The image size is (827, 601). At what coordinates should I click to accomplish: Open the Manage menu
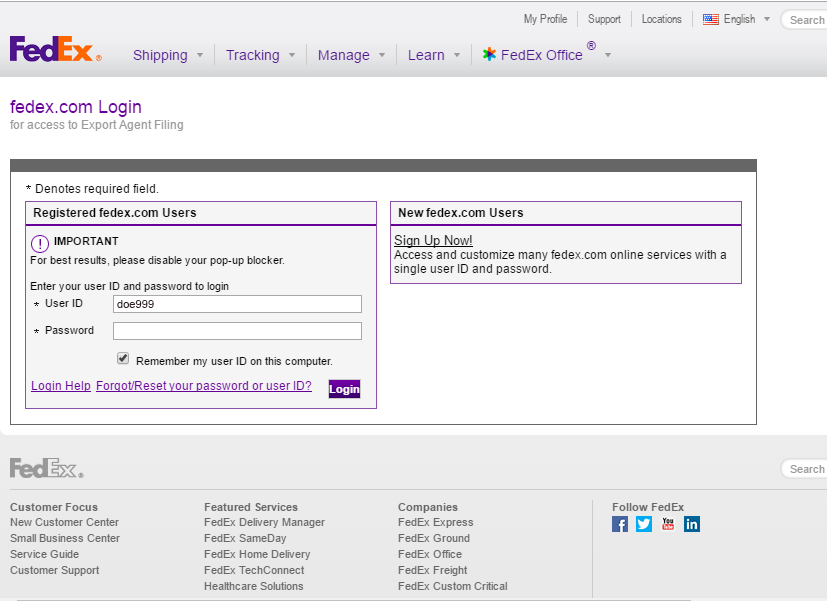(x=343, y=55)
